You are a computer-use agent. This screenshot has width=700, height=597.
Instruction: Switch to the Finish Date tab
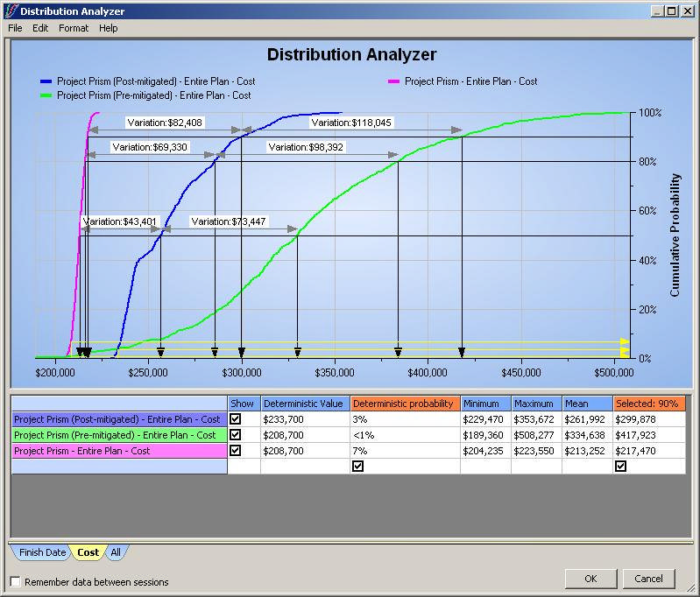coord(41,552)
